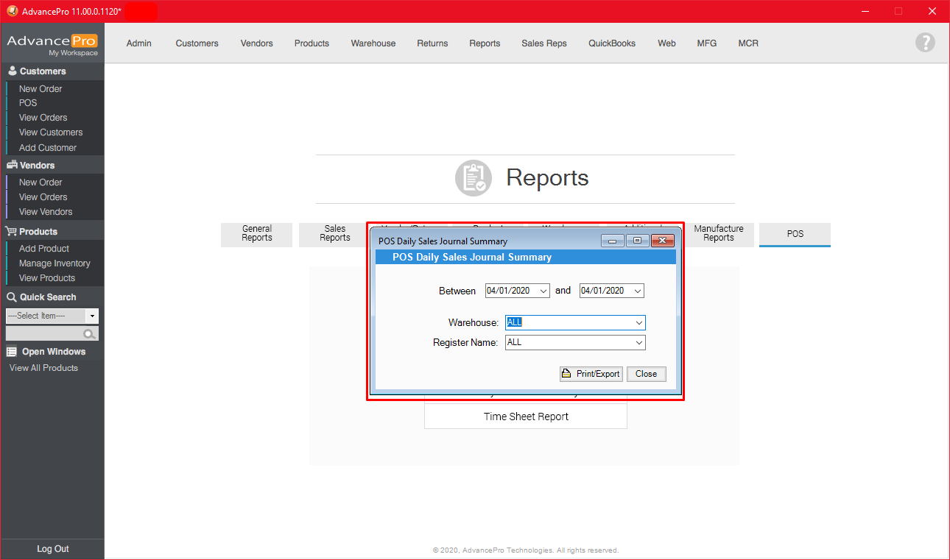
Task: Open the QuickBooks menu
Action: click(611, 43)
